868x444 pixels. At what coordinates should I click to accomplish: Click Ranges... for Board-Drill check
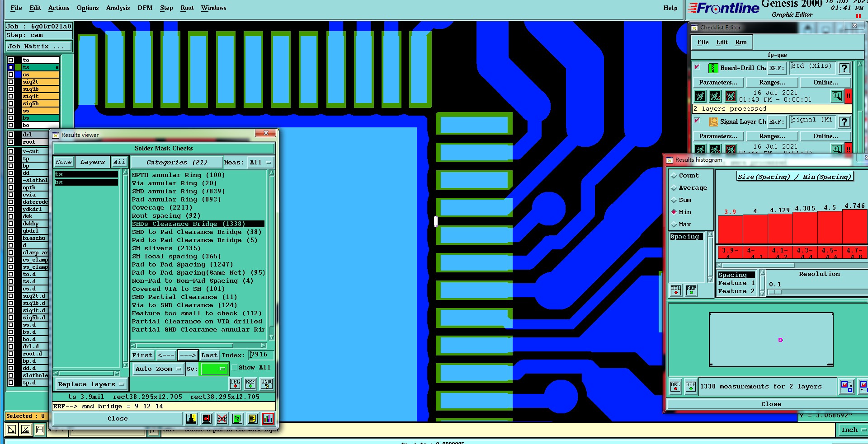point(772,83)
